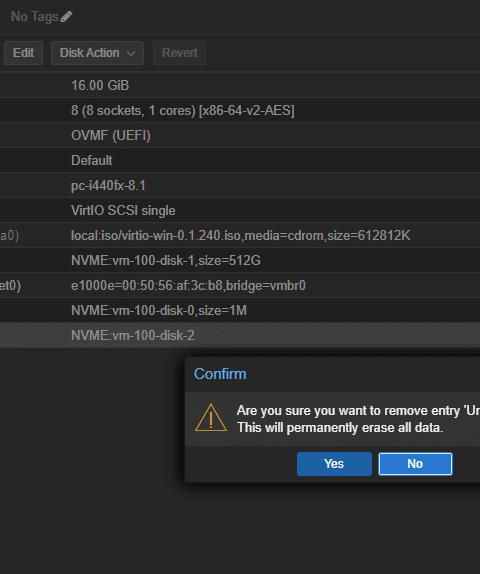Select the Default display row
480x574 pixels.
240,160
